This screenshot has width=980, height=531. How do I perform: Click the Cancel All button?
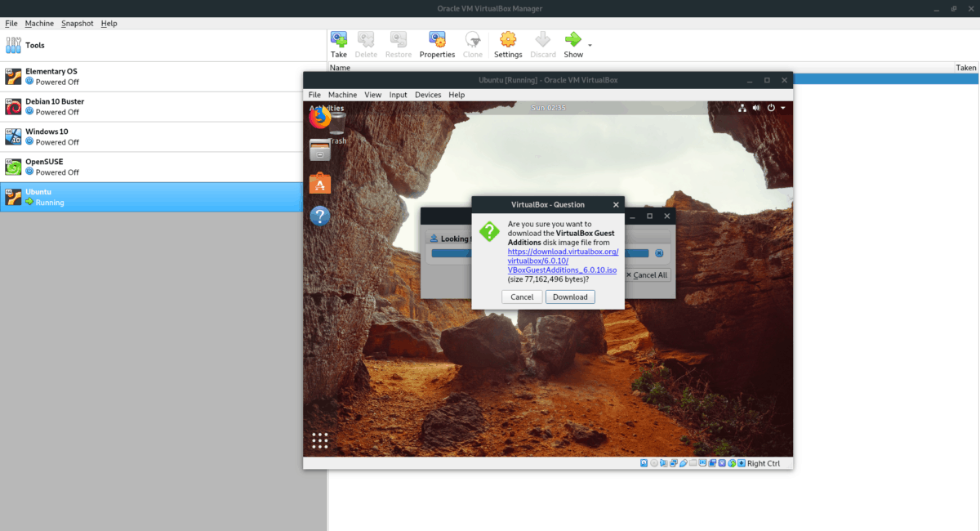coord(648,275)
